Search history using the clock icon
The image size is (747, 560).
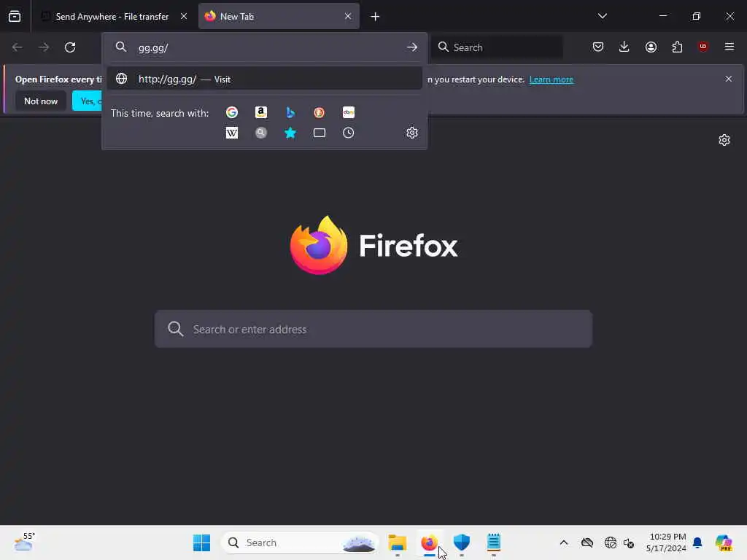(348, 133)
